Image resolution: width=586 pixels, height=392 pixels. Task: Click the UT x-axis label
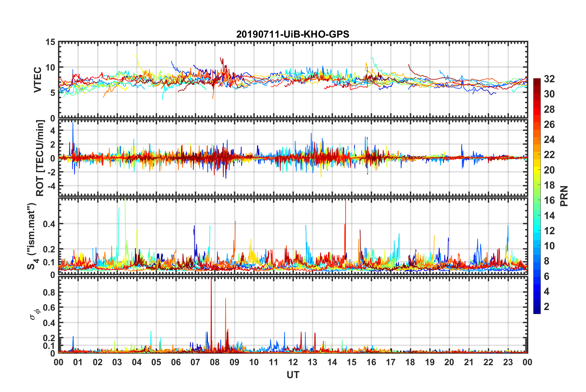[x=293, y=375]
